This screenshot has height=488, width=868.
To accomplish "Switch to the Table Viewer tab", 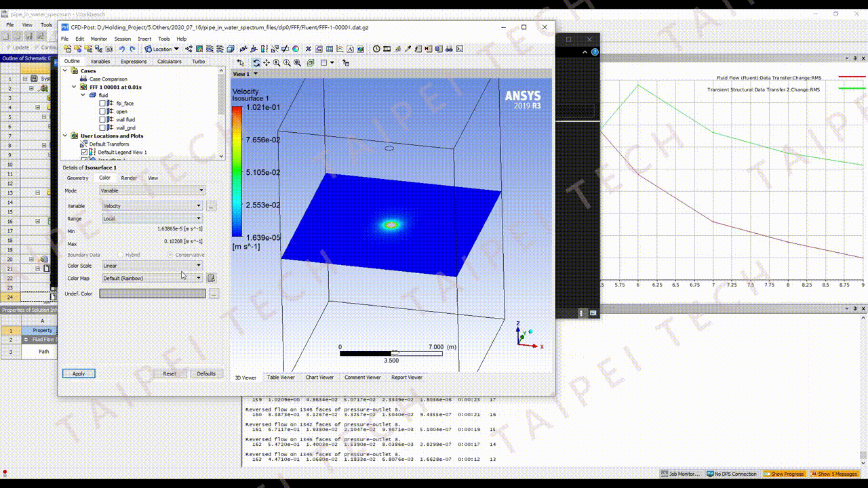I will 281,378.
